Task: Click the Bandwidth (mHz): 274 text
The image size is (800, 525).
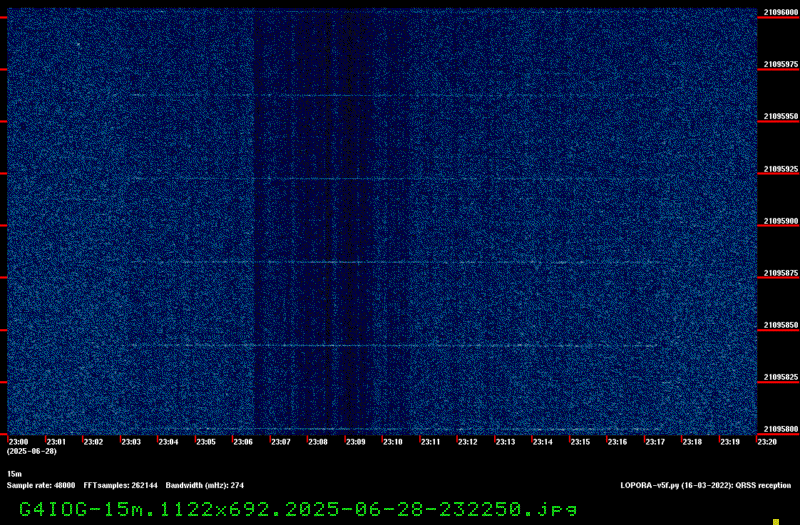Action: click(205, 485)
